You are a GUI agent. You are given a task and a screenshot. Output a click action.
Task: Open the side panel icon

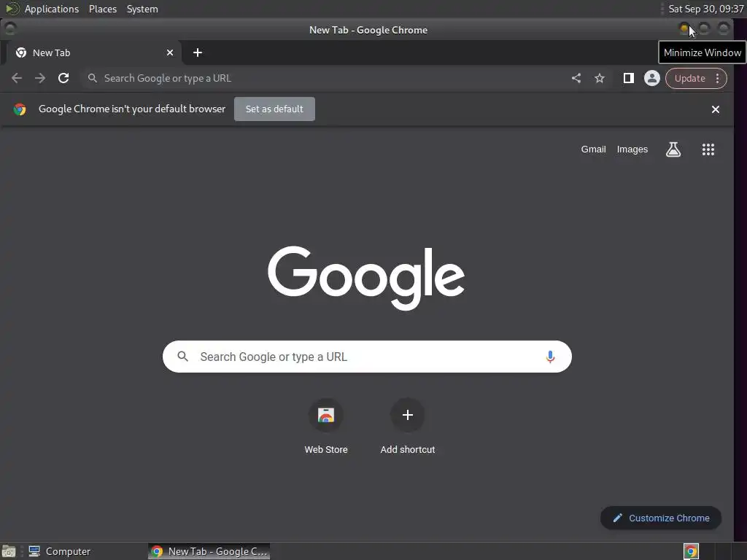(x=628, y=78)
